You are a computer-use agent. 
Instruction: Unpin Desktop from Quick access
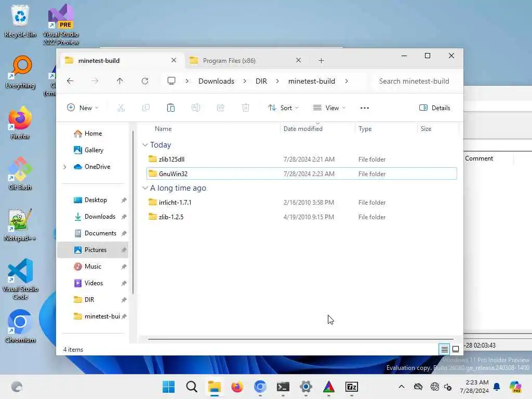[124, 200]
